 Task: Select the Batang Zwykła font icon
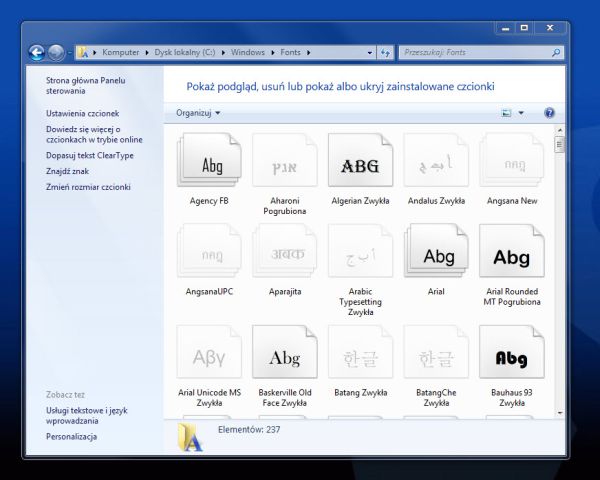[x=360, y=352]
